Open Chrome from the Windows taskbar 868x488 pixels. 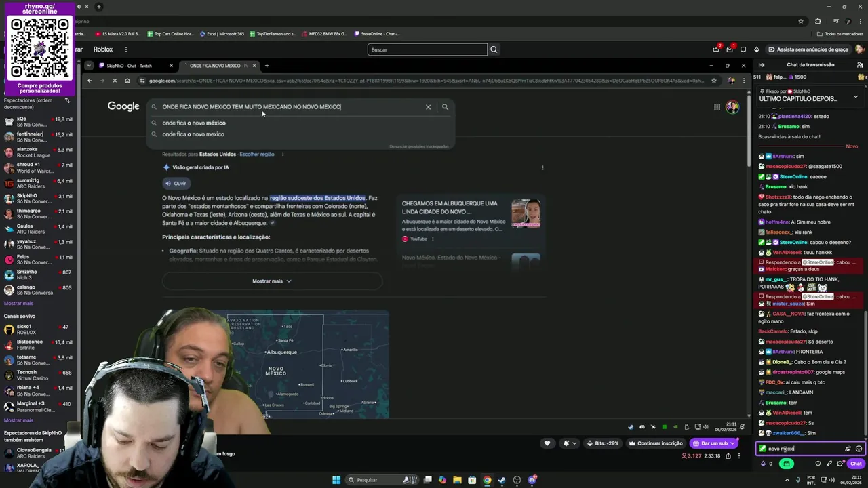(487, 480)
